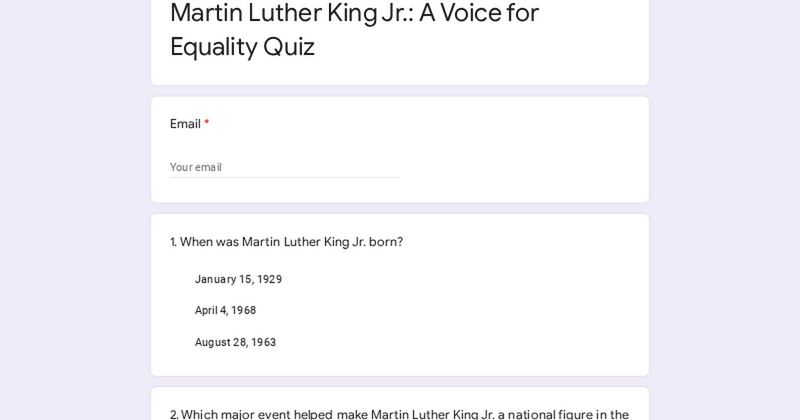Click the word Equality in the title

[213, 46]
